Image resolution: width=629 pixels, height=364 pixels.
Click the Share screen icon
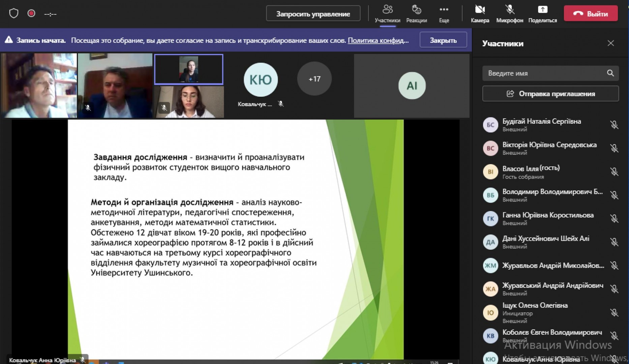[x=542, y=10]
